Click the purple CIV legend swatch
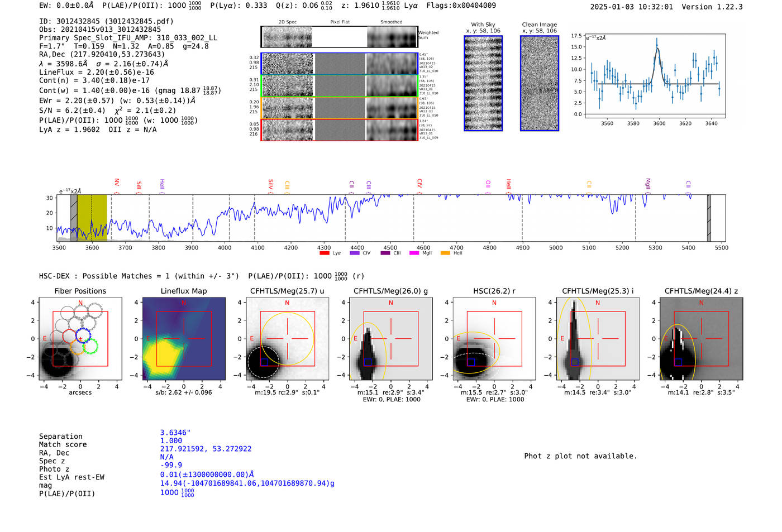Viewport: 782px width, 532px height. (354, 253)
